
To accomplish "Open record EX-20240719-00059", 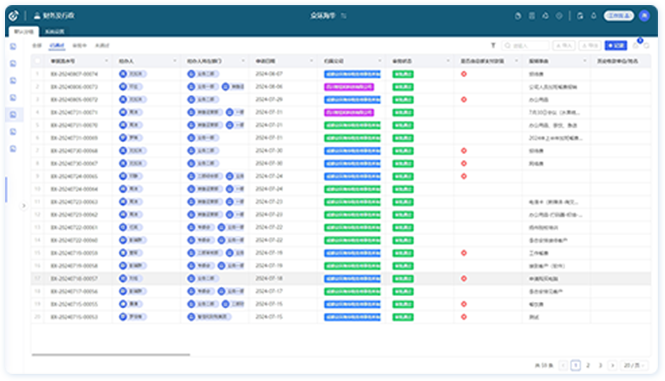I will point(74,253).
